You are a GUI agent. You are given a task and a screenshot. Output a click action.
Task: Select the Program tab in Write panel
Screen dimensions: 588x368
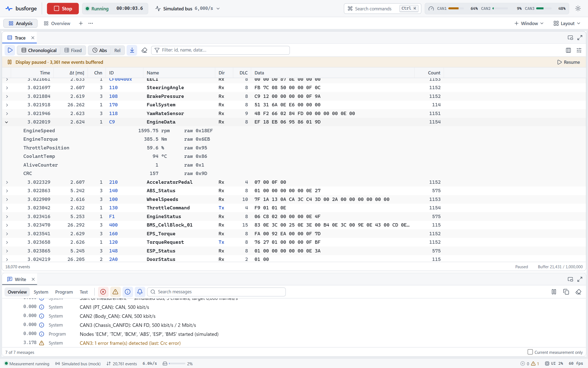coord(64,292)
